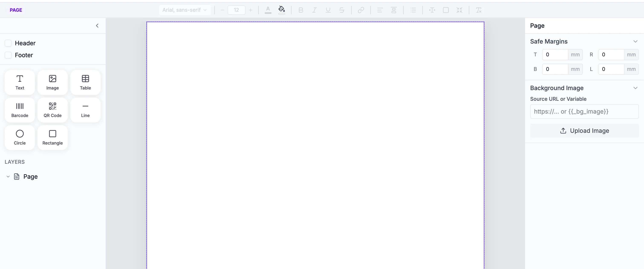Select the Page layer row
644x269 pixels.
pos(53,177)
